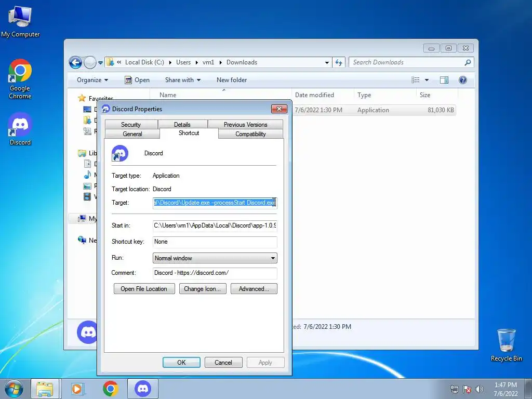Sort by the Size column header
Screen dimensions: 532x399
(x=437, y=95)
